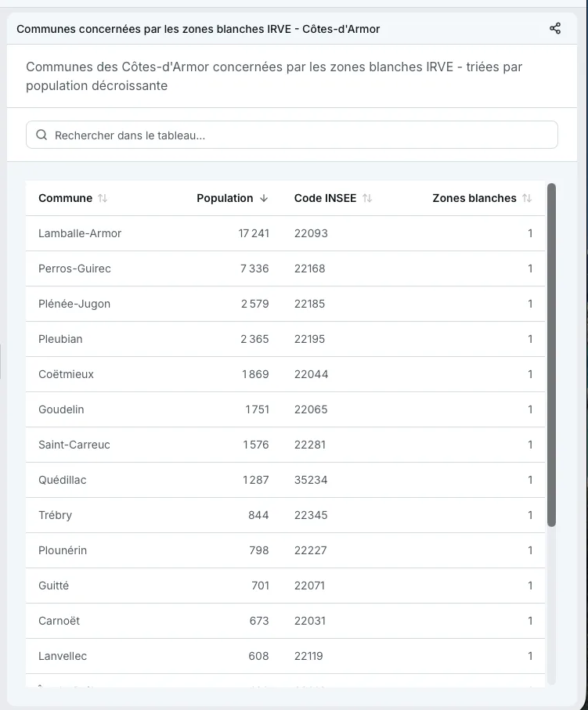Click INSEE code '22119'
The width and height of the screenshot is (588, 710).
click(x=308, y=656)
